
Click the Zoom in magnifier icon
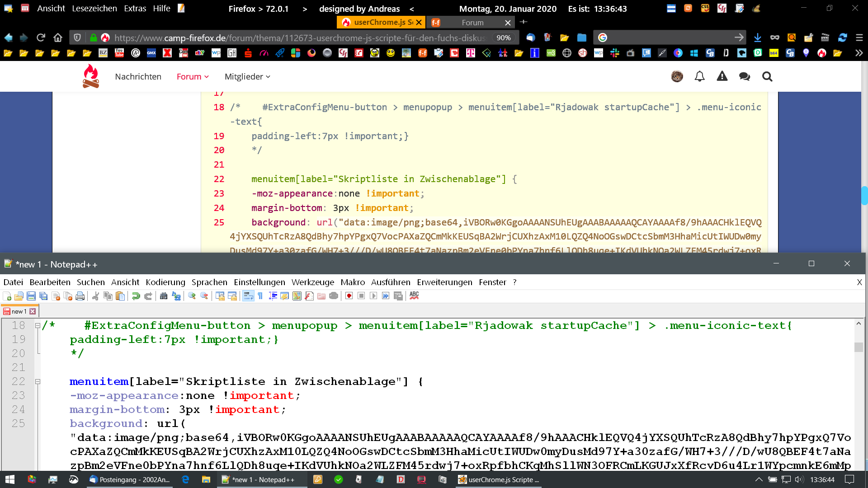pyautogui.click(x=192, y=296)
